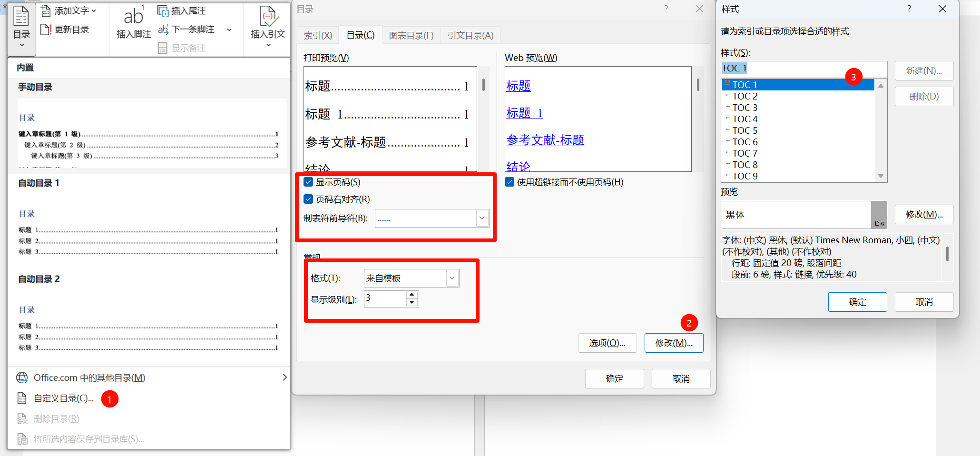The width and height of the screenshot is (980, 456).
Task: Expand the 下一条脚注 dropdown arrow
Action: 229,30
